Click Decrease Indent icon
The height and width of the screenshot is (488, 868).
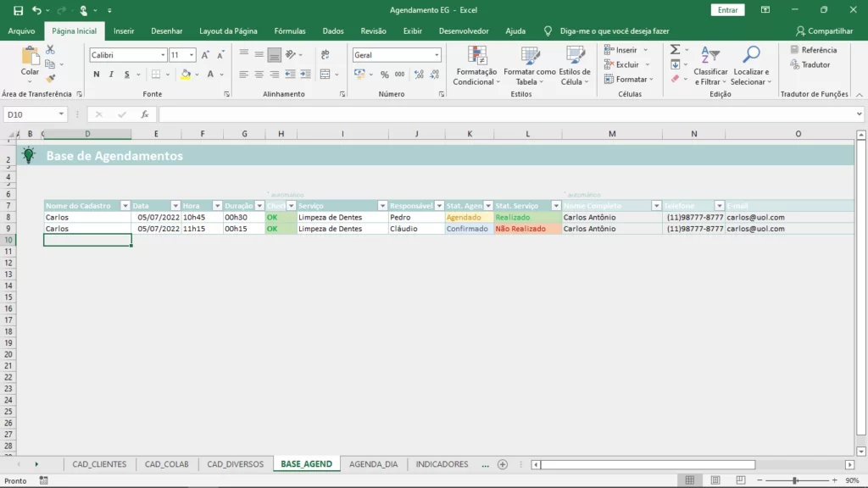tap(290, 75)
